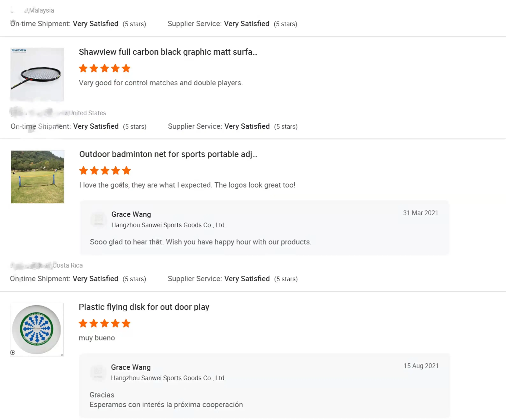The image size is (506, 420).
Task: Open "Shawview full carbon black graphic" product title
Action: 168,52
